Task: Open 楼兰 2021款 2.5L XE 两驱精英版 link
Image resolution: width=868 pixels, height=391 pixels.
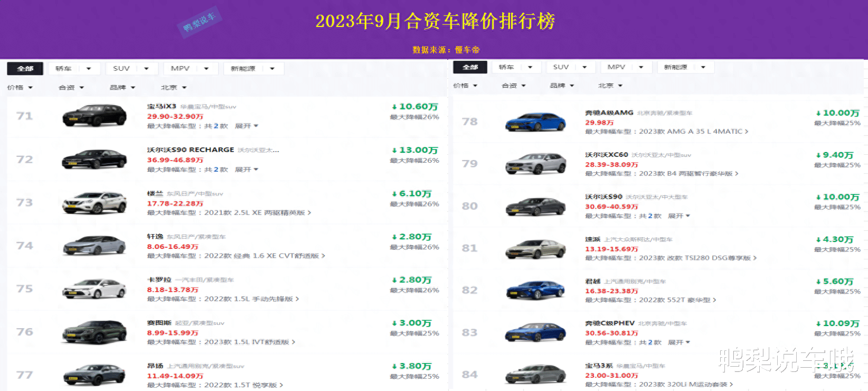Action: 258,213
